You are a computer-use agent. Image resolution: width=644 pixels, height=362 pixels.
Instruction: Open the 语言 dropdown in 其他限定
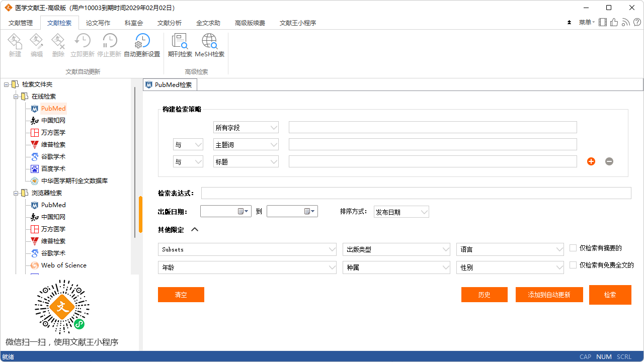[559, 249]
